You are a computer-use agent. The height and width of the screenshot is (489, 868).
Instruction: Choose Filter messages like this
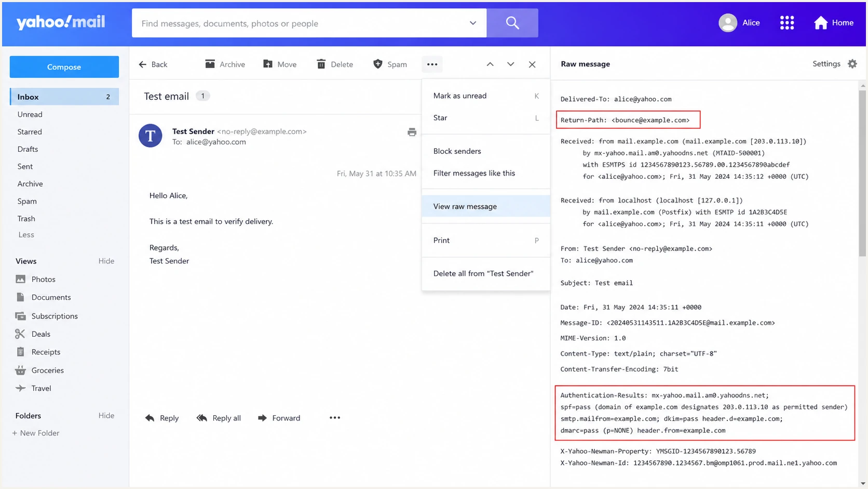(x=486, y=173)
